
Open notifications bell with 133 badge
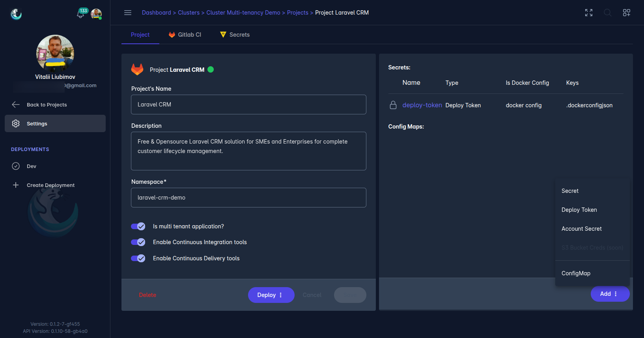point(82,13)
